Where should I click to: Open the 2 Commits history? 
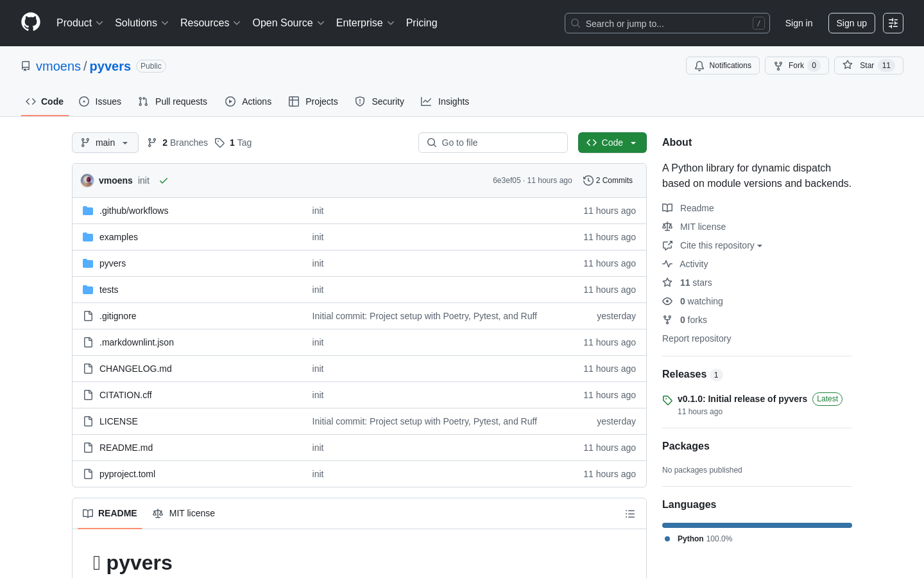(x=608, y=180)
